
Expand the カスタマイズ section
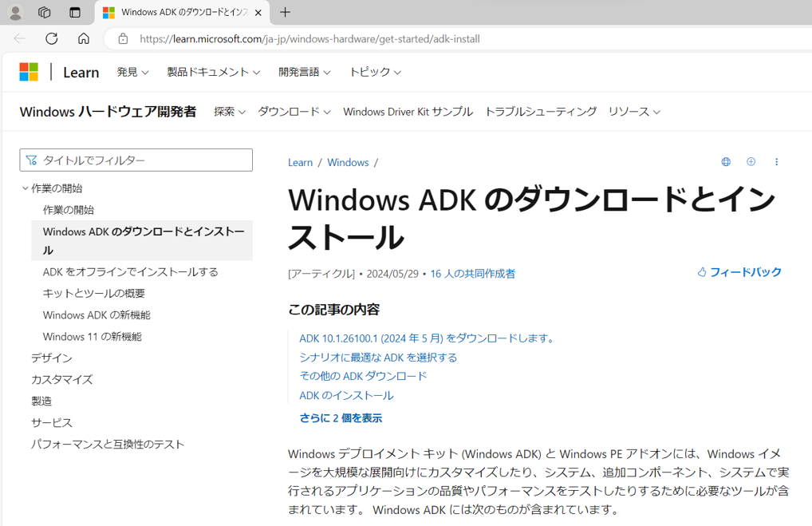(x=61, y=380)
